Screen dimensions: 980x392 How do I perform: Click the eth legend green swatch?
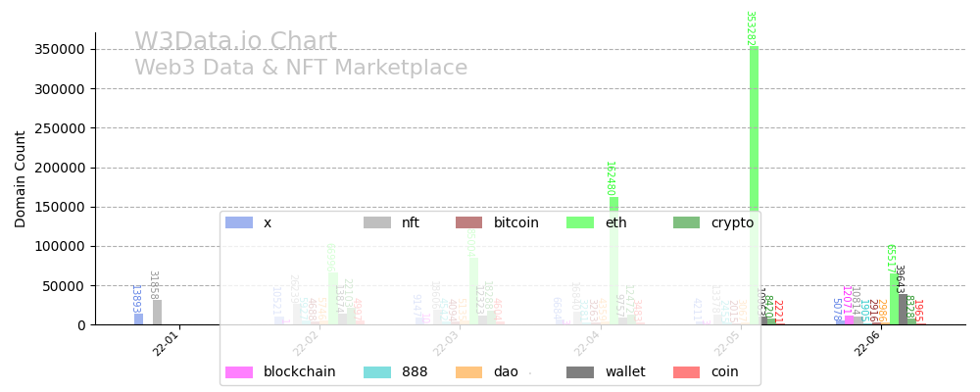[580, 222]
